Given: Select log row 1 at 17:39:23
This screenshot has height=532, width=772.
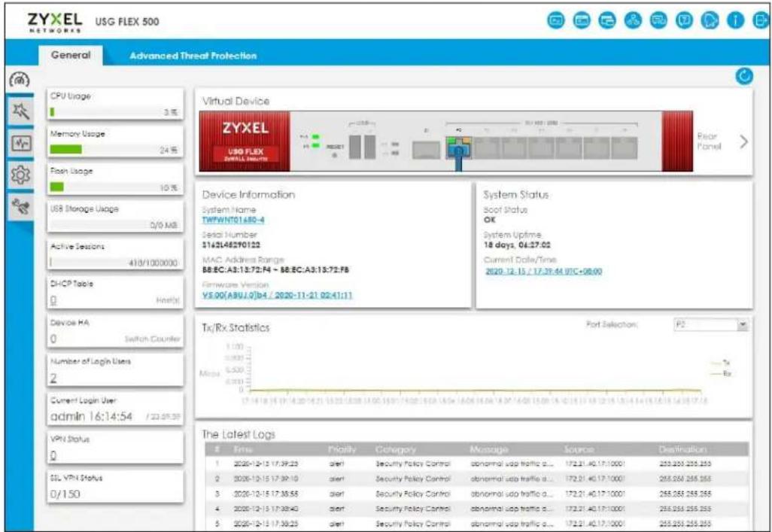Looking at the screenshot, I should pyautogui.click(x=476, y=464).
